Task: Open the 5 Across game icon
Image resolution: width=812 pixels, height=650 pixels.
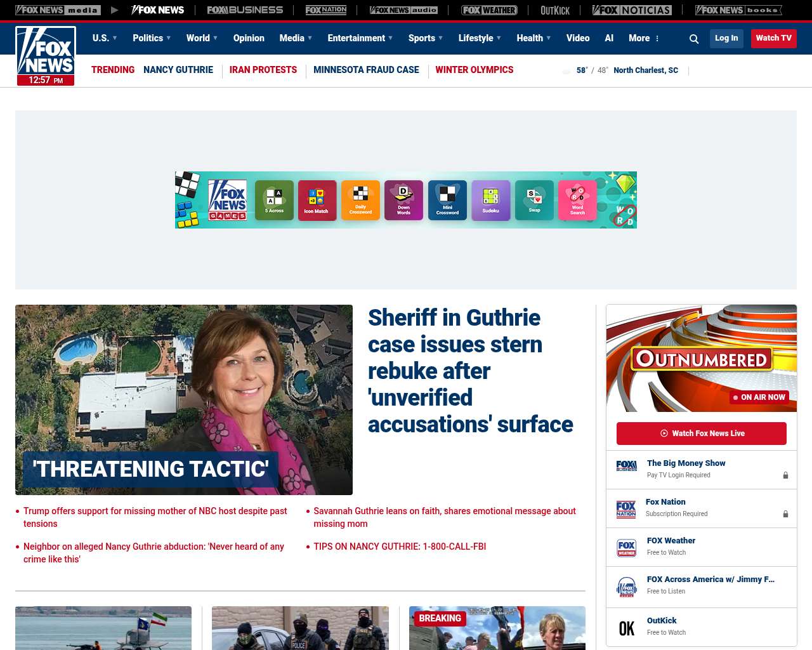Action: (274, 200)
